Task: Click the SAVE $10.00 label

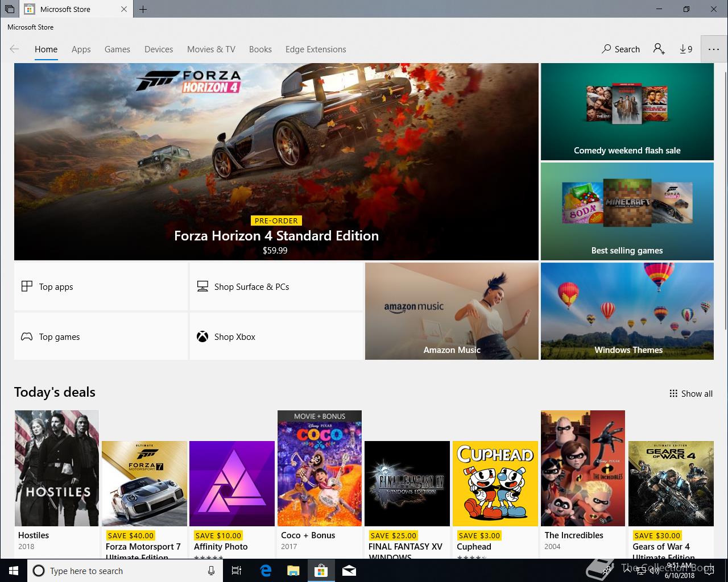Action: pos(218,535)
